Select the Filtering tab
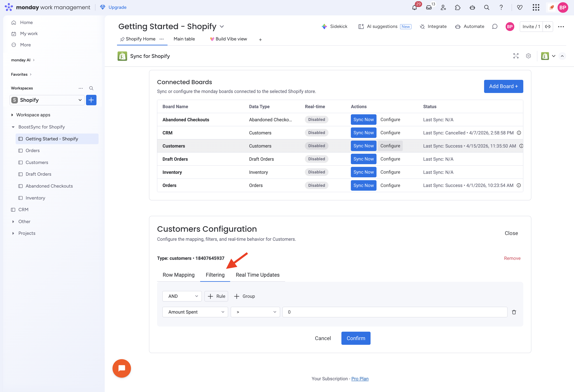This screenshot has height=392, width=574. point(215,275)
